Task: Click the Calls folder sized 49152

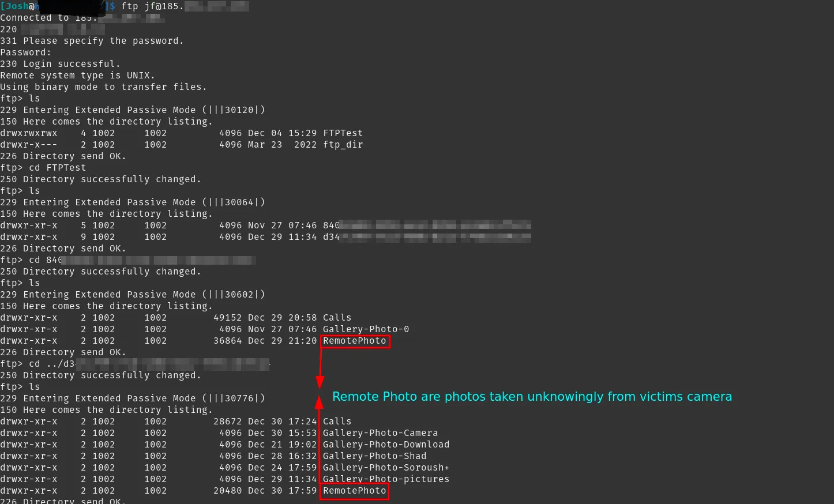Action: (337, 318)
